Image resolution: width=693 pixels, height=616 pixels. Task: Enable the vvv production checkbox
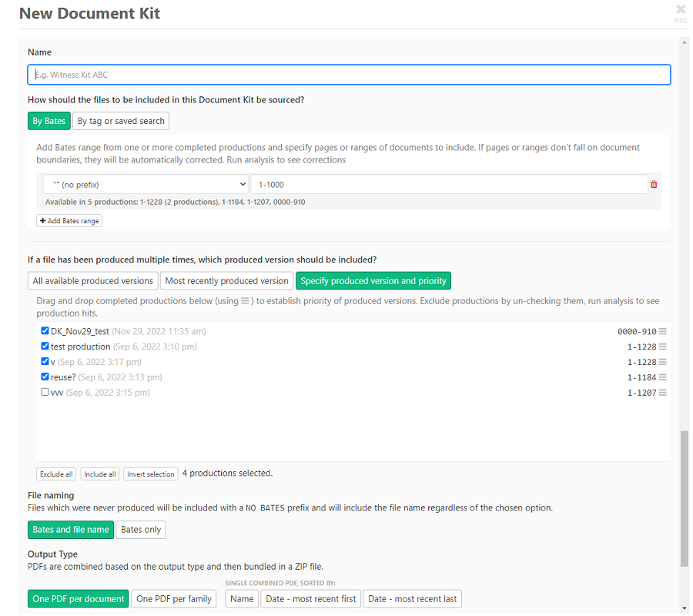(45, 393)
